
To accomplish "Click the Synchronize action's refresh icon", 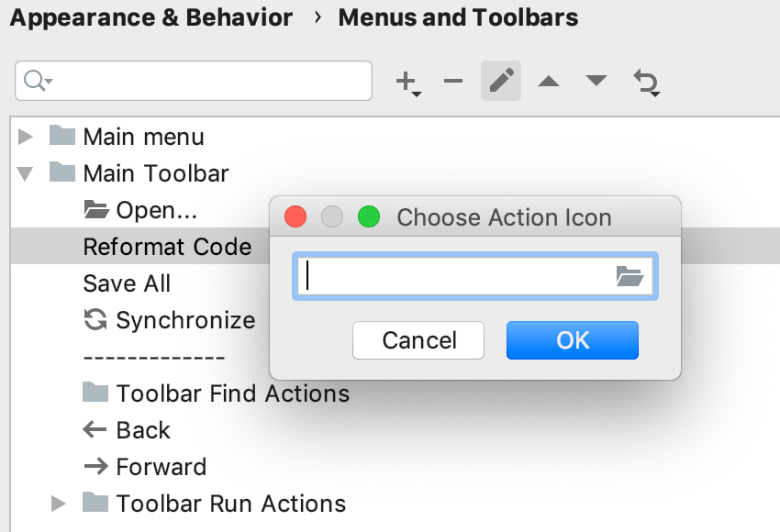I will [x=95, y=319].
